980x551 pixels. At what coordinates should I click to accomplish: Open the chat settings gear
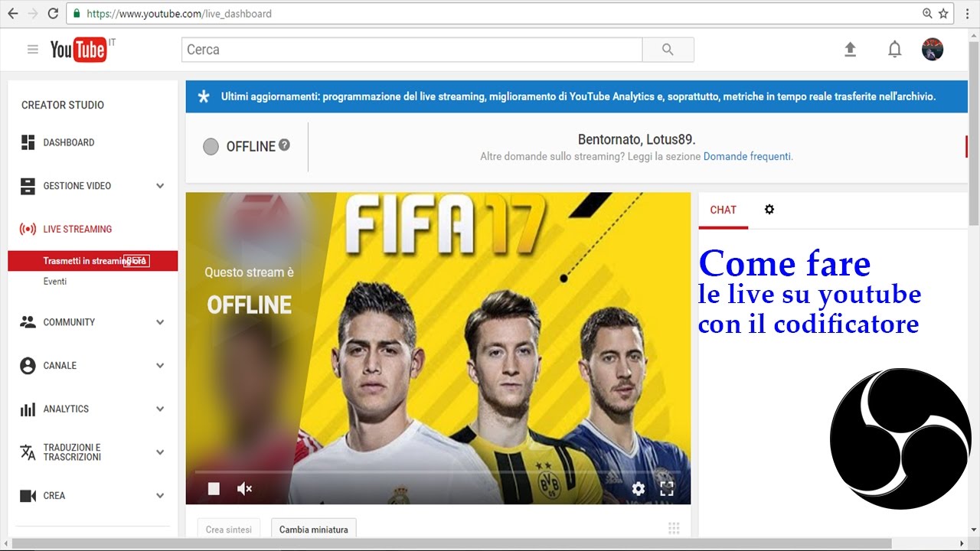[x=769, y=209]
